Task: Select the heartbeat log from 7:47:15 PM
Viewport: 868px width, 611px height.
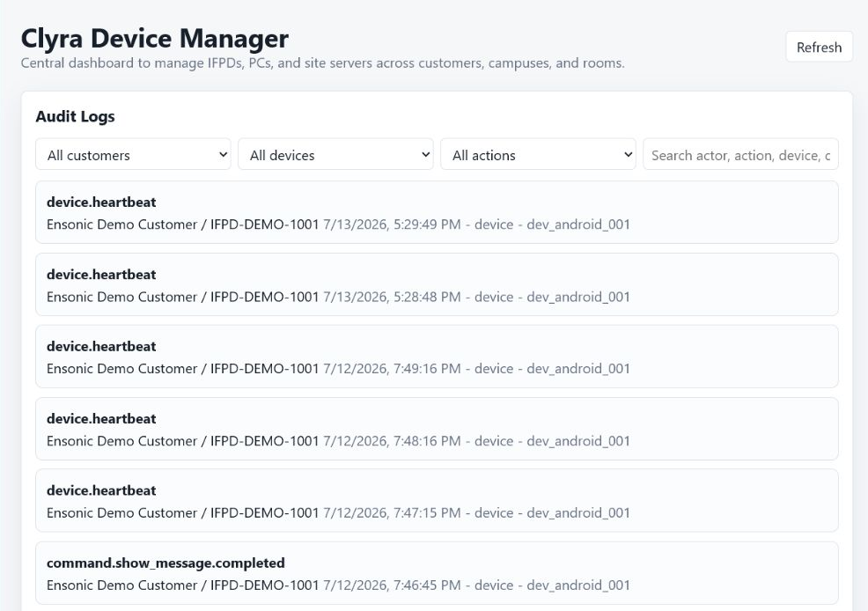Action: [x=437, y=501]
